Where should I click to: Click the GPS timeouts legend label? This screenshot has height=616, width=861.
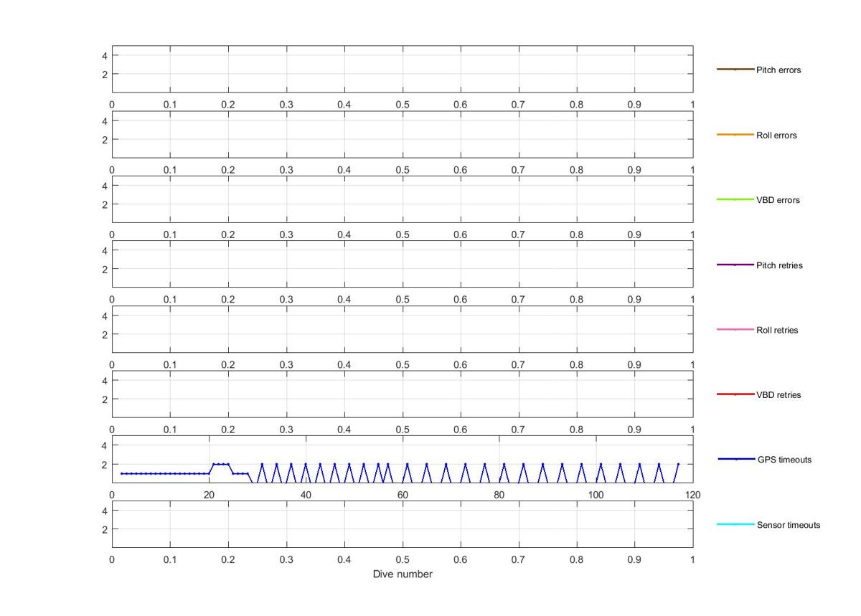click(785, 460)
